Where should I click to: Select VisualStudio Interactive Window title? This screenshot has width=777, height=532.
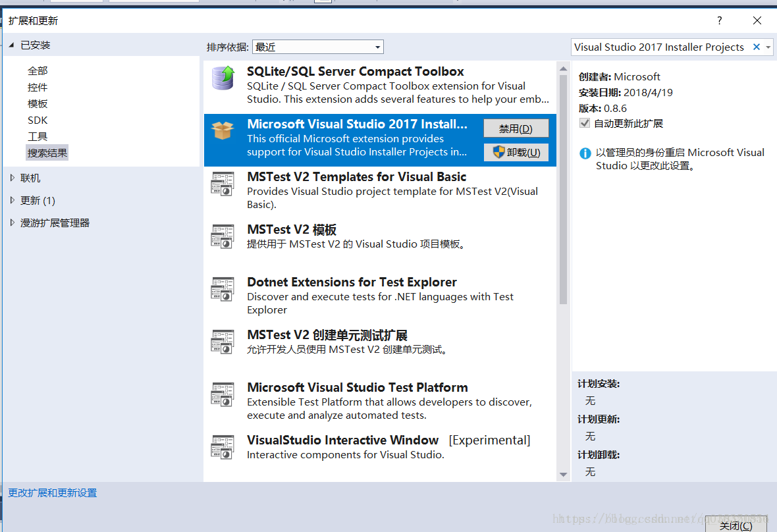[342, 440]
